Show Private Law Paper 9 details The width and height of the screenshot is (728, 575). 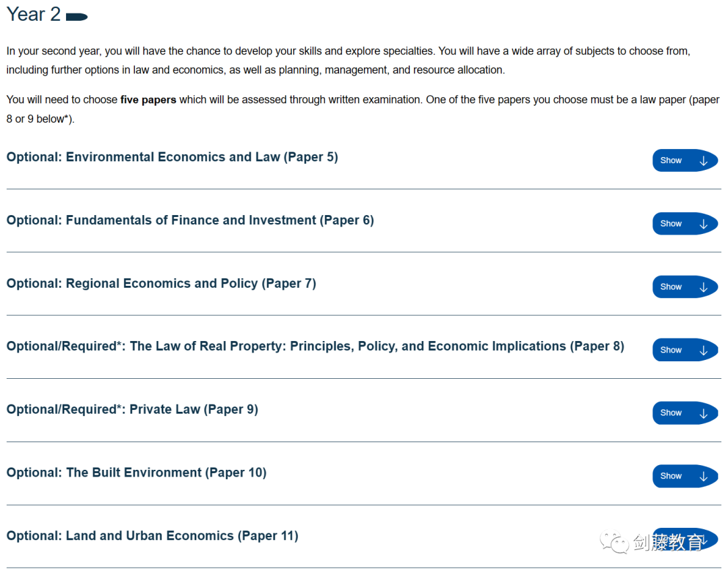[685, 413]
